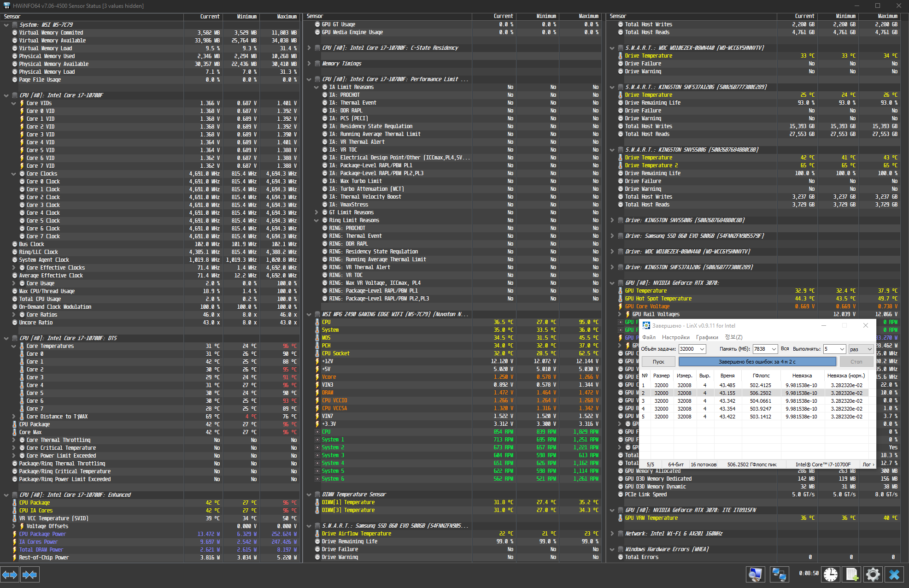The height and width of the screenshot is (588, 909).
Task: Click the shrink columns arrows icon
Action: (30, 575)
